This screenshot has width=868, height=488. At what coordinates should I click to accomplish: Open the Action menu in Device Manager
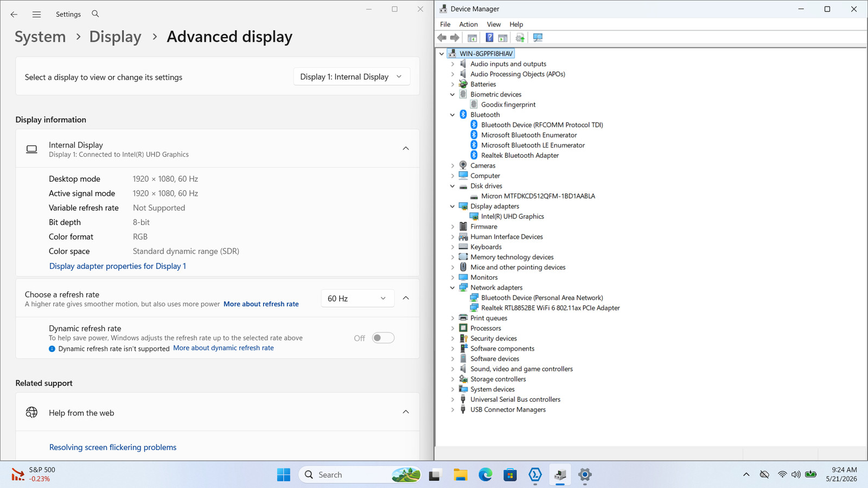tap(468, 24)
